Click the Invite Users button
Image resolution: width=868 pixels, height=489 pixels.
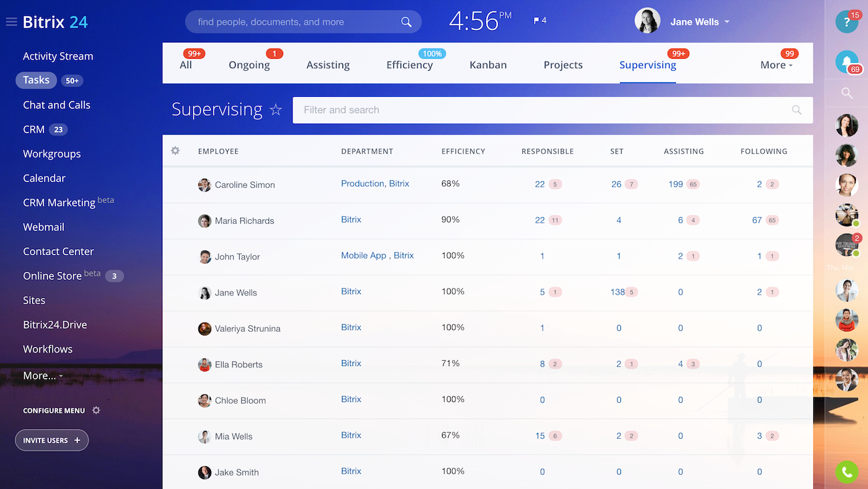[51, 440]
